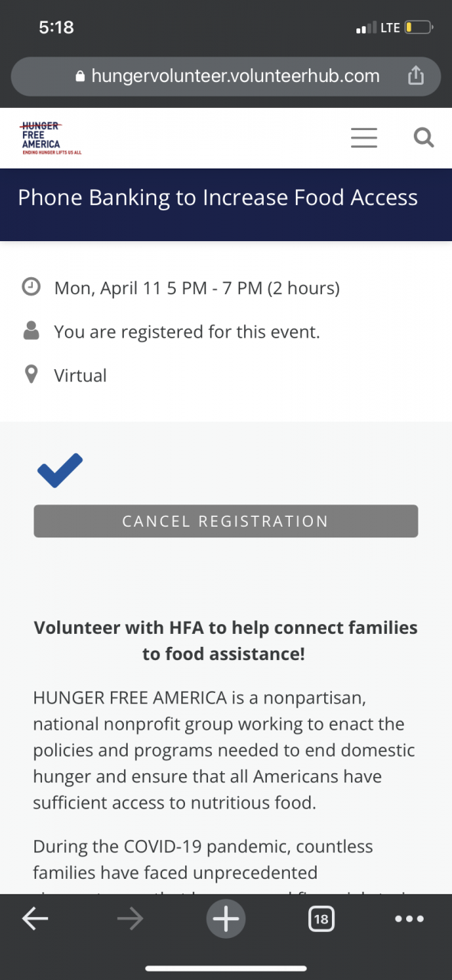The height and width of the screenshot is (980, 452).
Task: Tap the blue registration checkmark
Action: coord(60,469)
